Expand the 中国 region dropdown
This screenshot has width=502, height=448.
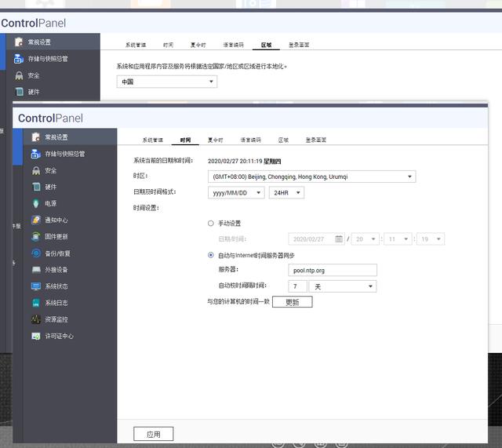(x=166, y=82)
